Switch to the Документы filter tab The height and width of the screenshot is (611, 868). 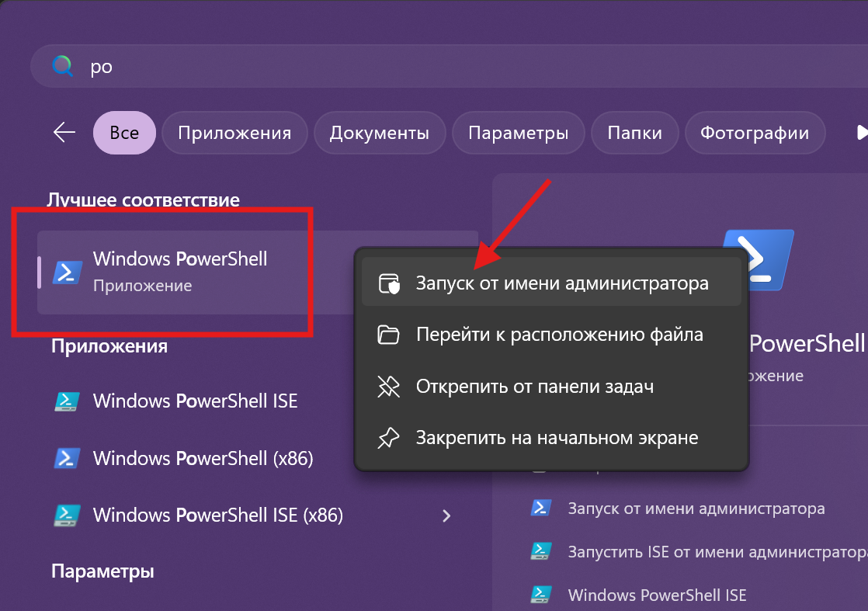tap(380, 132)
